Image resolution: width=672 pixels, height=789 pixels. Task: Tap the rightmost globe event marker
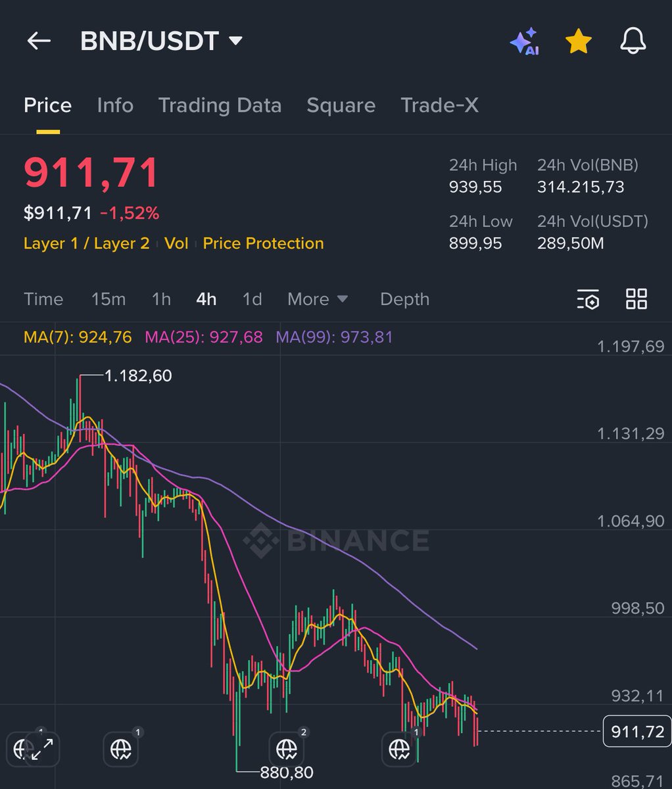(398, 748)
